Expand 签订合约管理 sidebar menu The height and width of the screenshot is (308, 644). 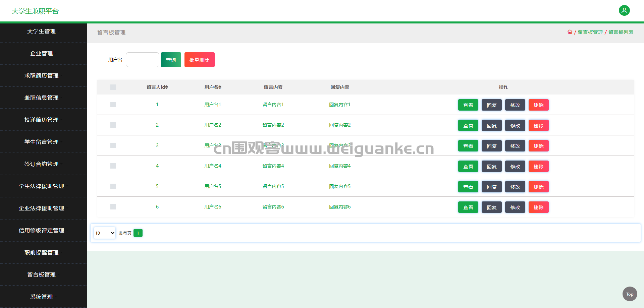tap(44, 164)
